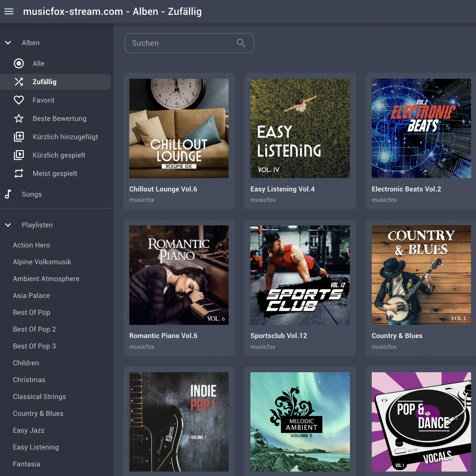This screenshot has height=476, width=476.
Task: Open the Easy Listening playlist
Action: coord(36,447)
